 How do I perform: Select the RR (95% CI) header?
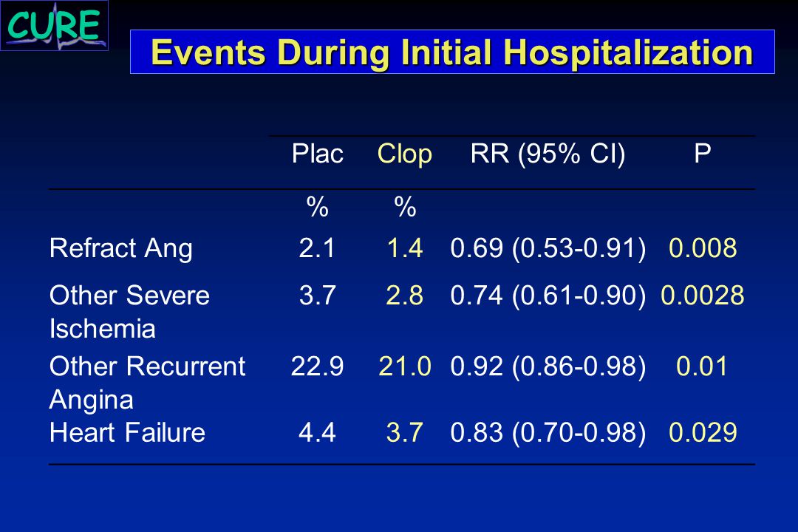pos(548,153)
